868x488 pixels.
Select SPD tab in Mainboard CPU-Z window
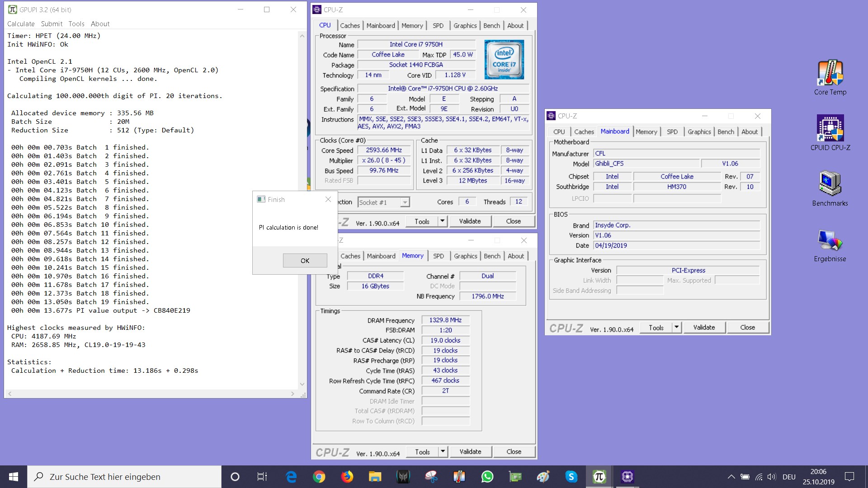click(672, 132)
